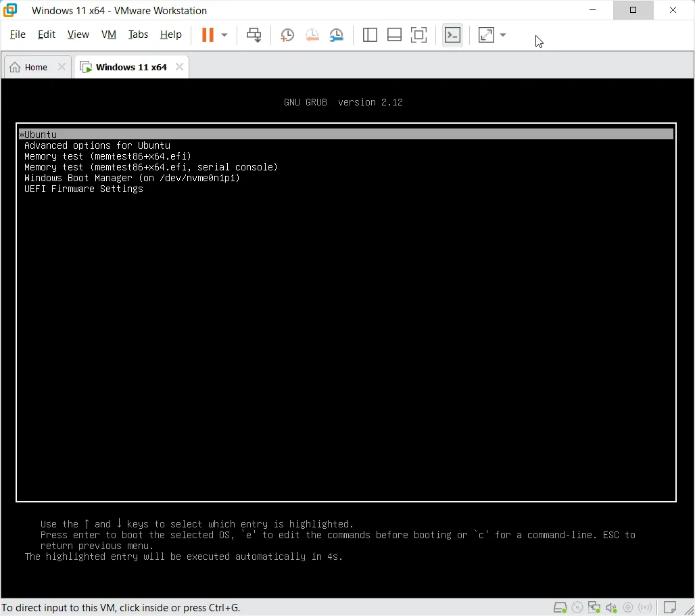Open the Tabs menu

[x=138, y=34]
